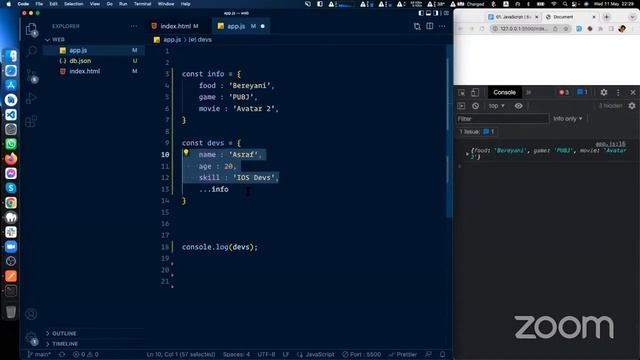Open Visual Studio Code from the Dock
This screenshot has width=640, height=360.
click(11, 115)
